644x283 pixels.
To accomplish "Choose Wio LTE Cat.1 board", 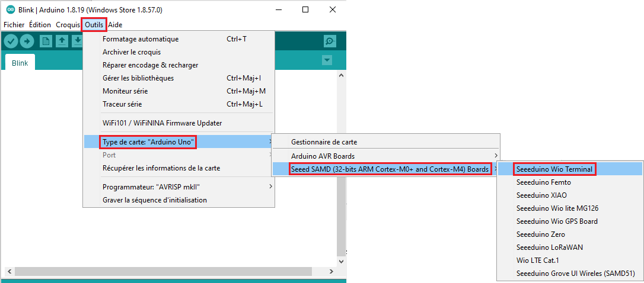I will (570, 260).
